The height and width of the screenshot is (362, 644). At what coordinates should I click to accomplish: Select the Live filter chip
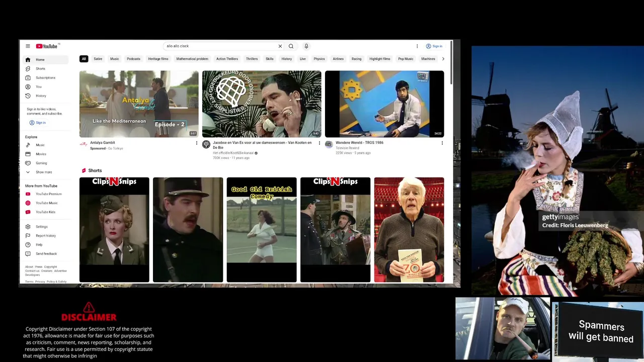click(x=303, y=59)
